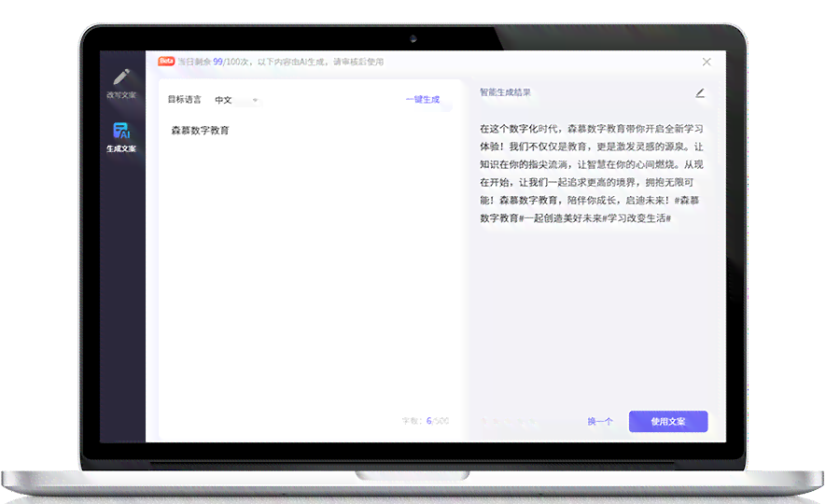Click the 使用文案 button
The height and width of the screenshot is (504, 826).
click(668, 421)
